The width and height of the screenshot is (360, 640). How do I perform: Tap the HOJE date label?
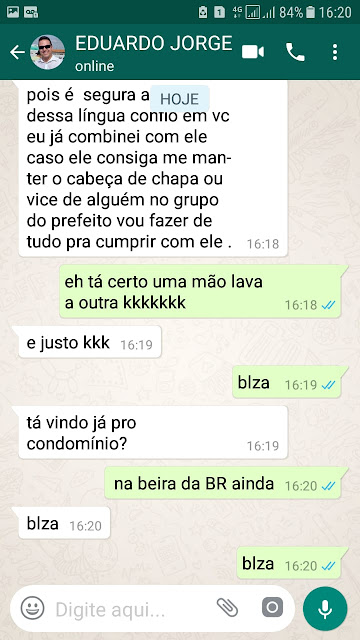pyautogui.click(x=180, y=99)
